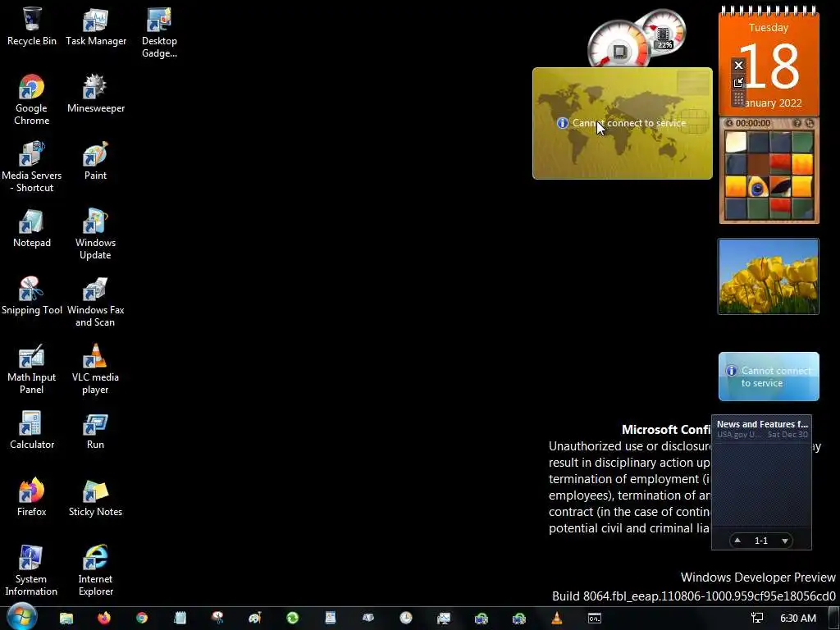840x630 pixels.
Task: Click the puzzle solve/shuffle icon
Action: click(810, 123)
